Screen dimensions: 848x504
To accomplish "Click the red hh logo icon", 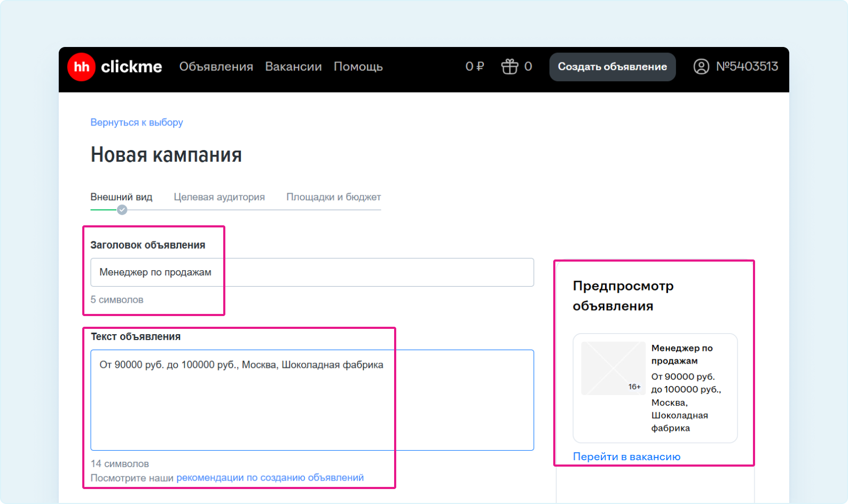I will point(81,67).
